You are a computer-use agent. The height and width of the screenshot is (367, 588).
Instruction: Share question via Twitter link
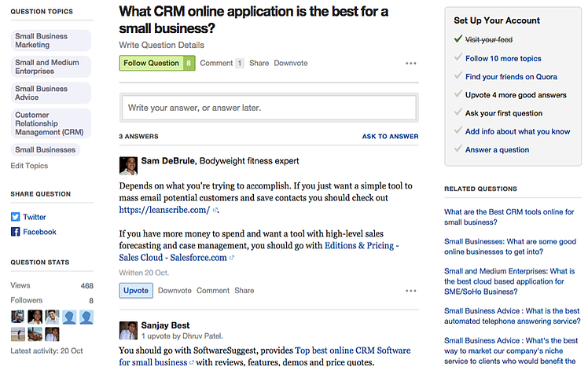click(x=35, y=217)
